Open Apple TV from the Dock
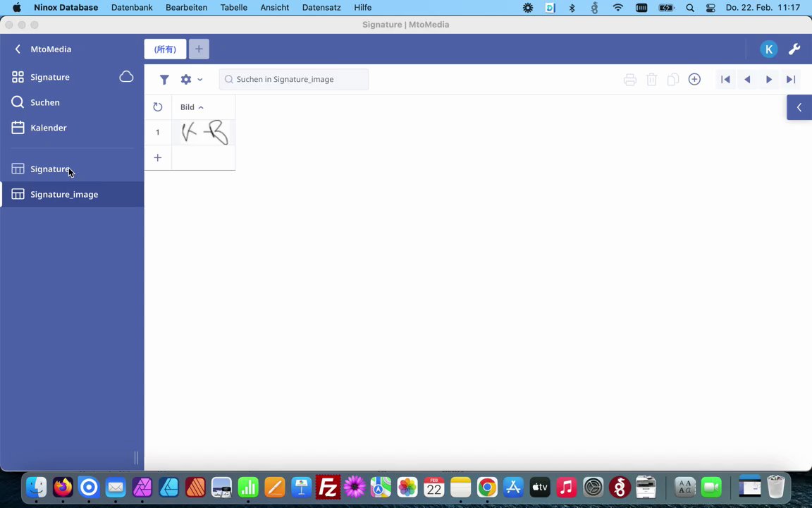 tap(540, 488)
